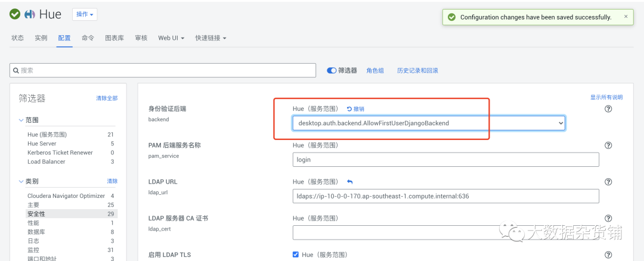Toggle the 筛选器 switch

(332, 70)
